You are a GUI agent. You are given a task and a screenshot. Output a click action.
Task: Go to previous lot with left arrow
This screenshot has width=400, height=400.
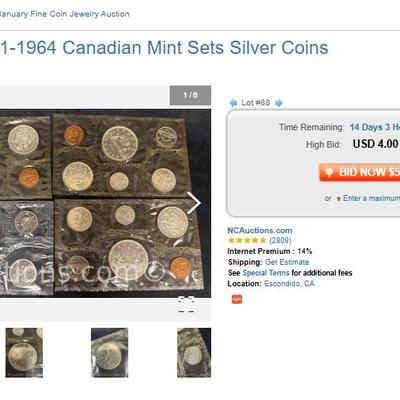tap(233, 103)
